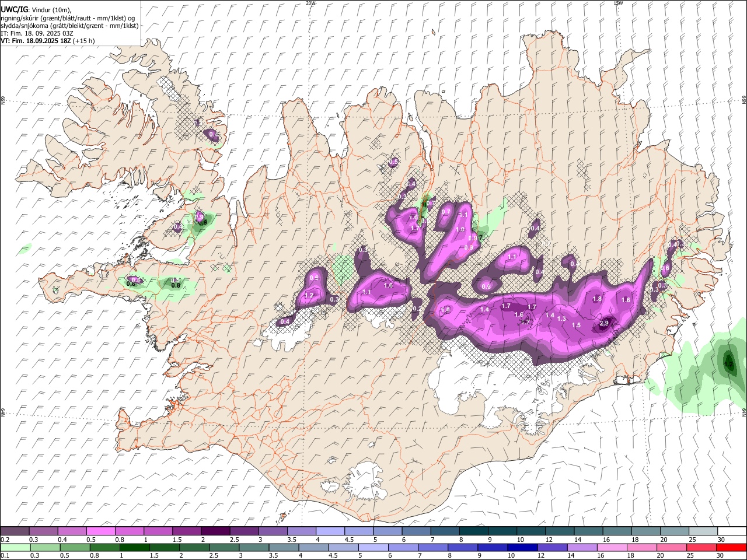The image size is (747, 560).
Task: Pick light gray snow swatch between 25 and 30
Action: coord(703,531)
